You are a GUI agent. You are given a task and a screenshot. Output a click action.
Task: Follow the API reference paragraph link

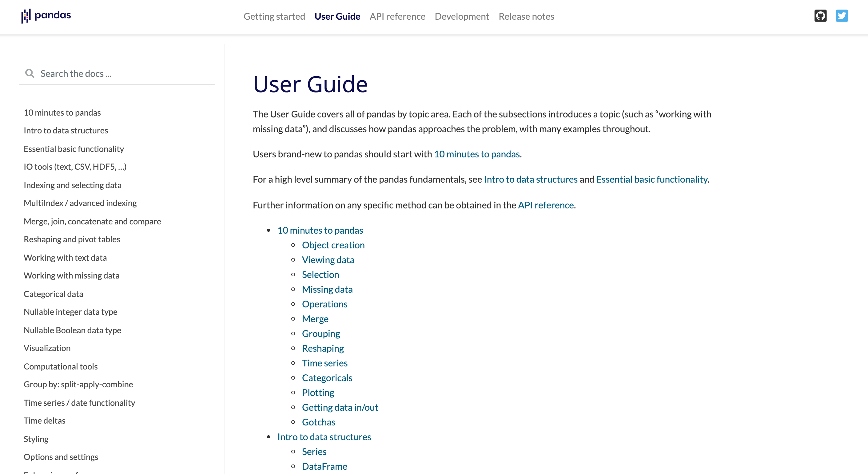pos(546,205)
